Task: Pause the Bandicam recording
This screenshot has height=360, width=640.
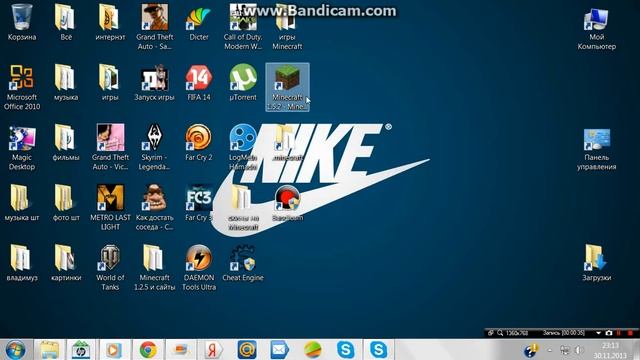Action: [619, 333]
